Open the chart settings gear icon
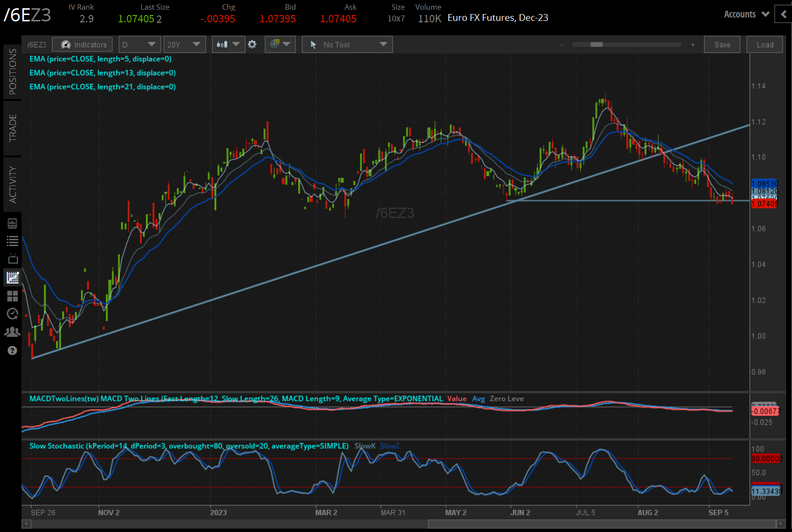Viewport: 792px width, 532px height. click(x=252, y=45)
